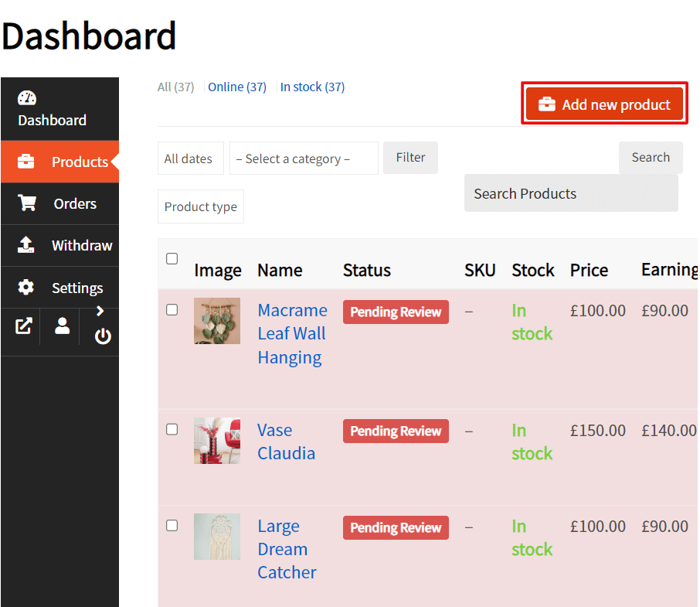Image resolution: width=700 pixels, height=607 pixels.
Task: Click the Dashboard page heading
Action: click(x=89, y=36)
